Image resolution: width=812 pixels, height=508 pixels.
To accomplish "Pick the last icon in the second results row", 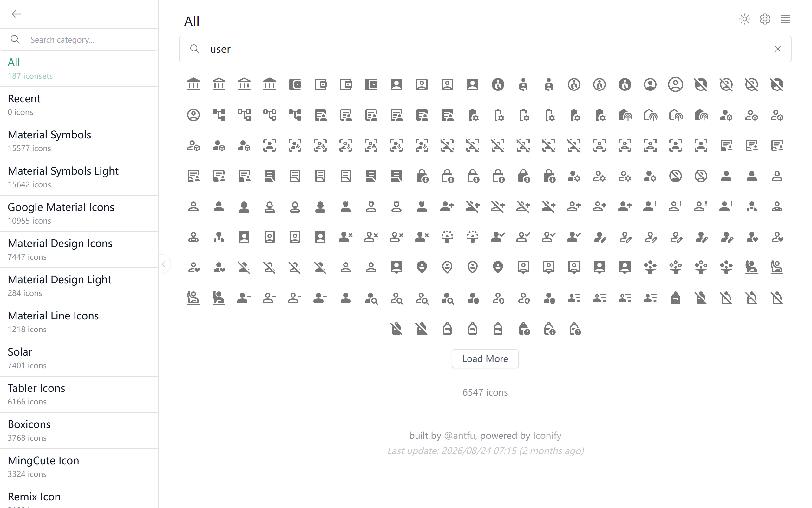I will click(x=777, y=115).
